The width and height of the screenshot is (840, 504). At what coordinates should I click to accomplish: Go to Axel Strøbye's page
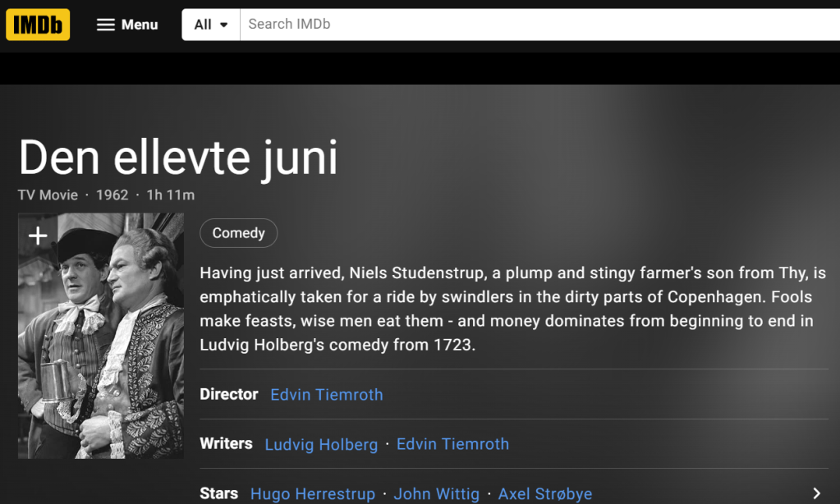click(x=545, y=493)
